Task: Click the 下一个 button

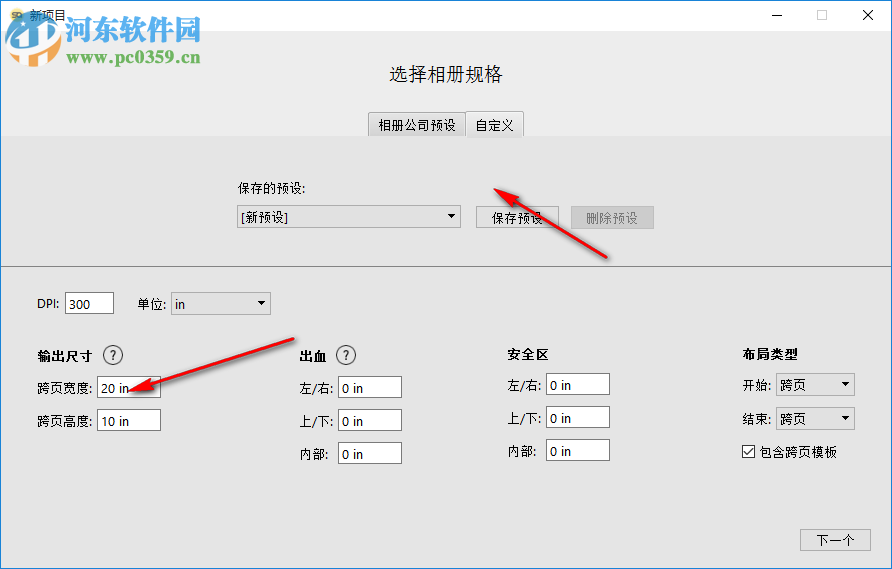Action: pyautogui.click(x=835, y=539)
